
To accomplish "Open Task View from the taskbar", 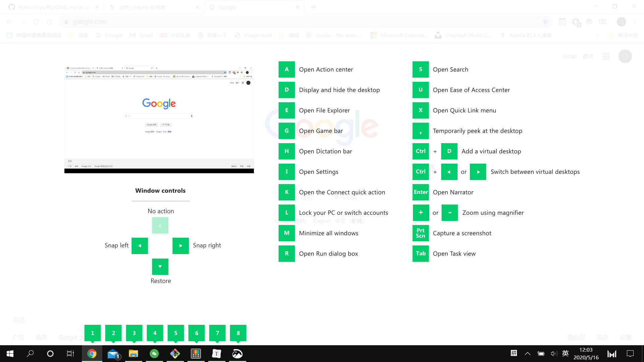I will [x=70, y=354].
